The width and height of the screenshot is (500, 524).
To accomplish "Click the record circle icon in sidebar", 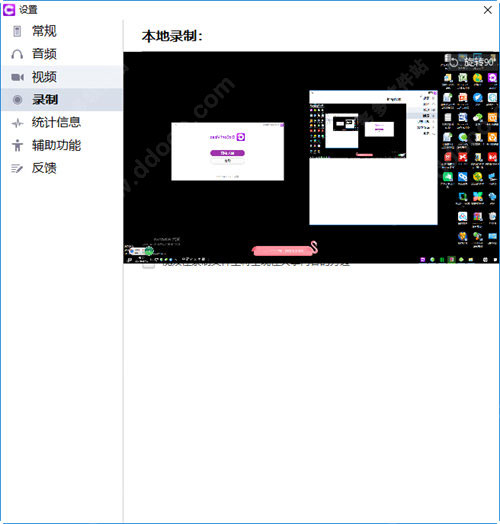I will point(17,100).
